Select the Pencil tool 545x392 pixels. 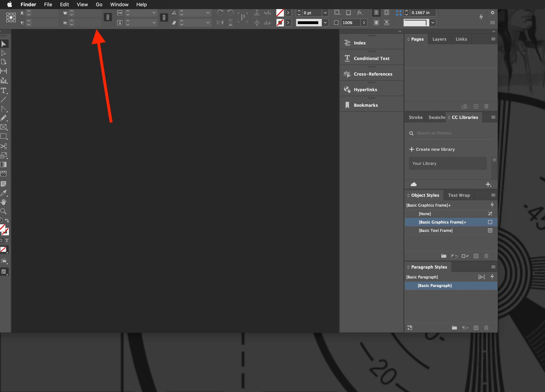[x=4, y=118]
